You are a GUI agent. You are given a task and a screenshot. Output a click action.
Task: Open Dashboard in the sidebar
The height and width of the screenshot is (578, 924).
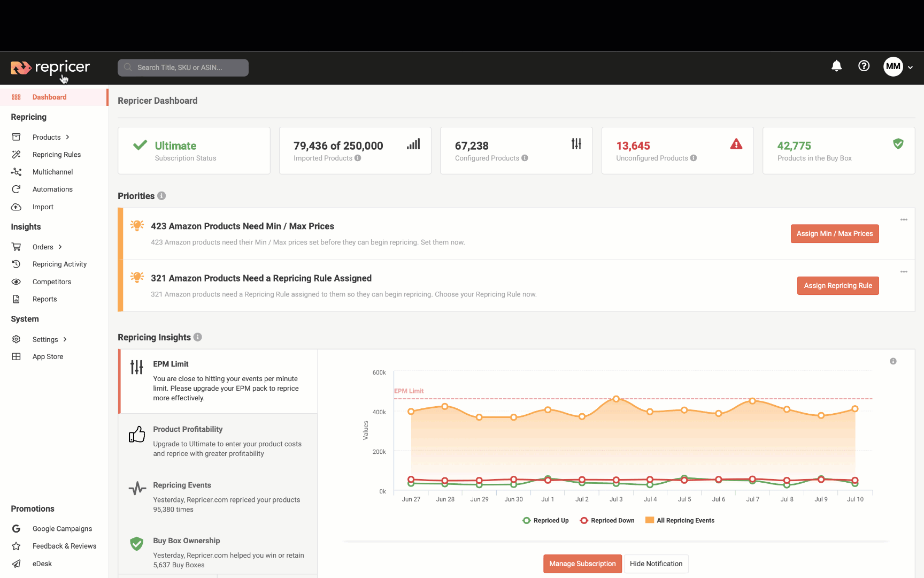[x=53, y=97]
